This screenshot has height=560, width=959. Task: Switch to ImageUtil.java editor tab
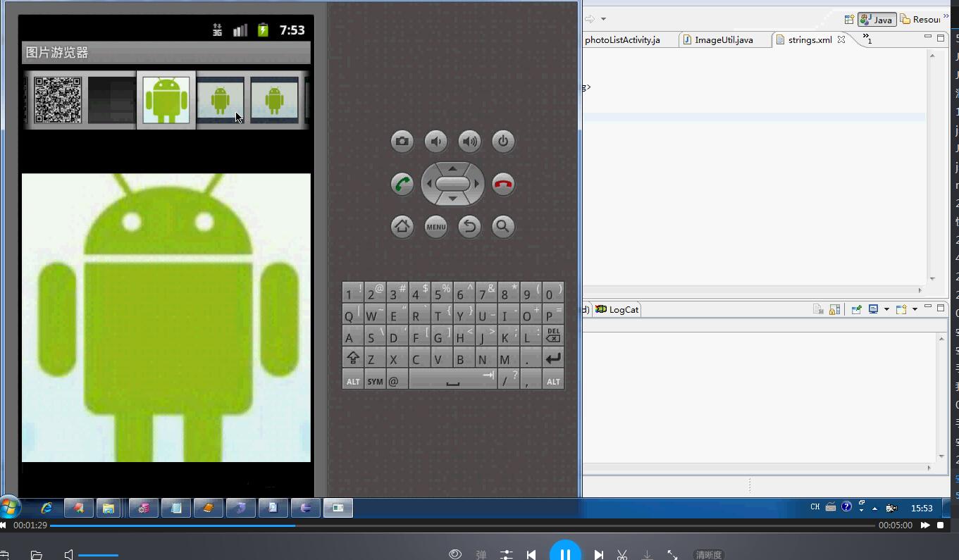pos(723,40)
